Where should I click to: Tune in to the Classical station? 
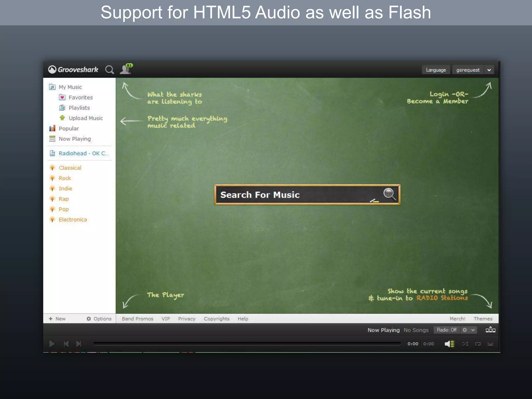point(70,168)
